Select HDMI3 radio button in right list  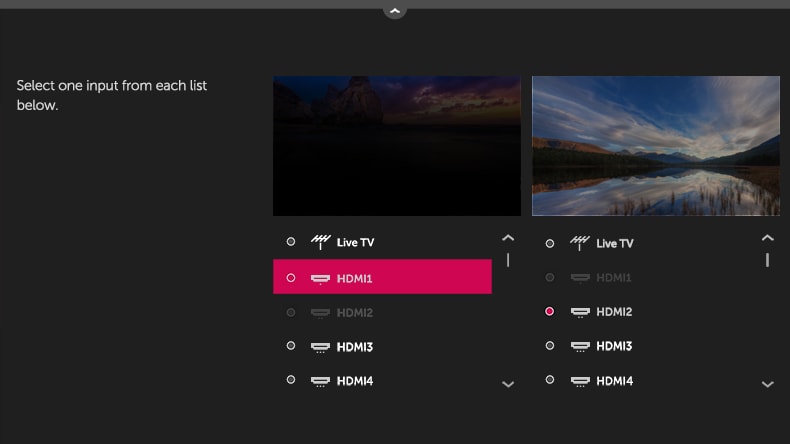pyautogui.click(x=550, y=346)
